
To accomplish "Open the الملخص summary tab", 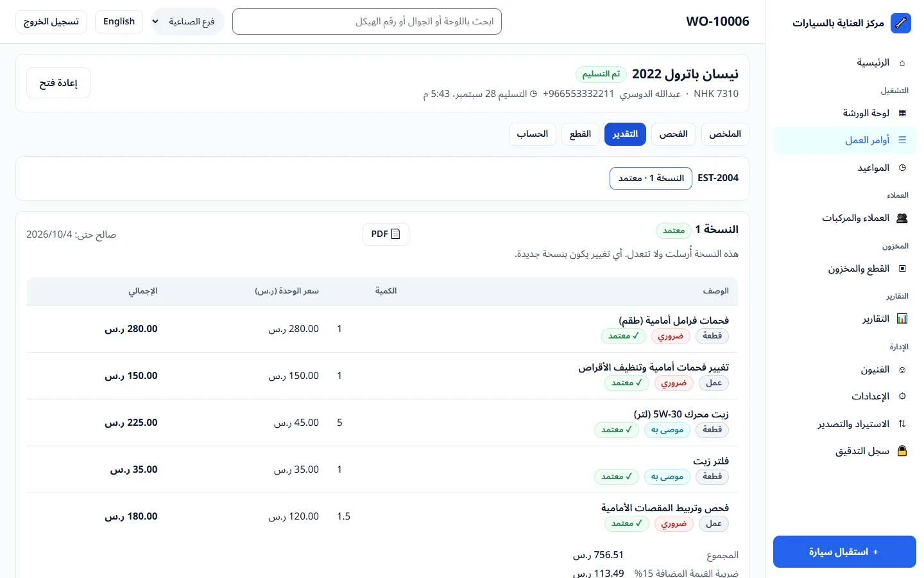I will point(725,134).
